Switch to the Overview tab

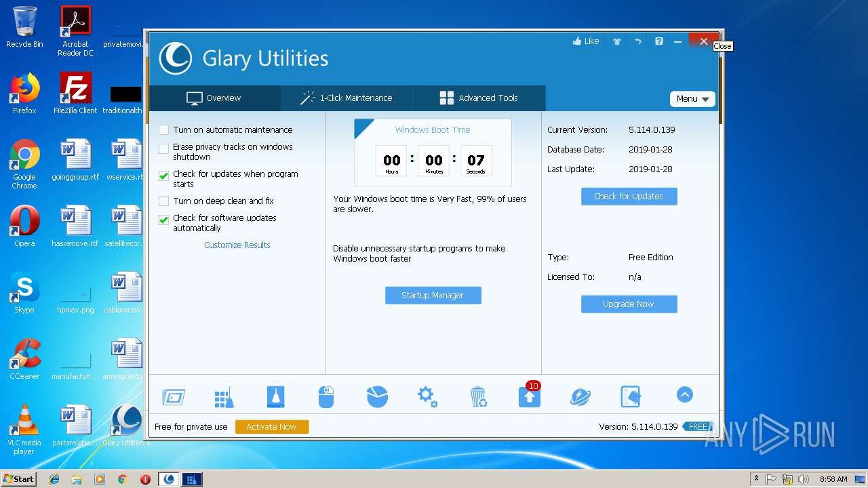214,98
